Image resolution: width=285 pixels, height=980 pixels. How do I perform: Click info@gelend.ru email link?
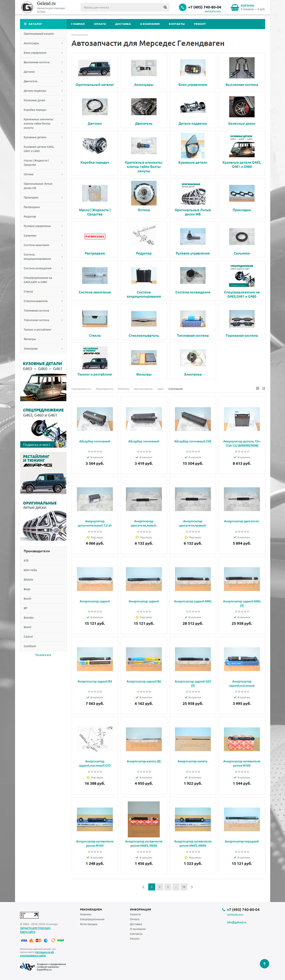[x=237, y=922]
